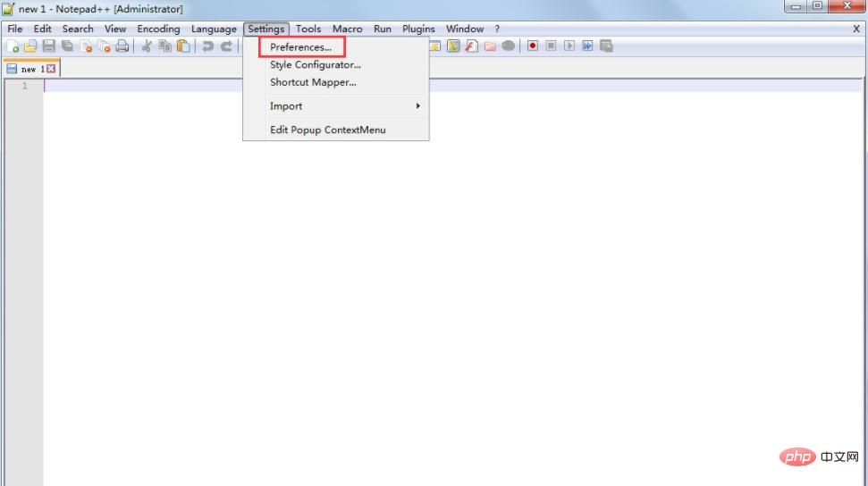Close new 1 tab with red X

tap(51, 69)
